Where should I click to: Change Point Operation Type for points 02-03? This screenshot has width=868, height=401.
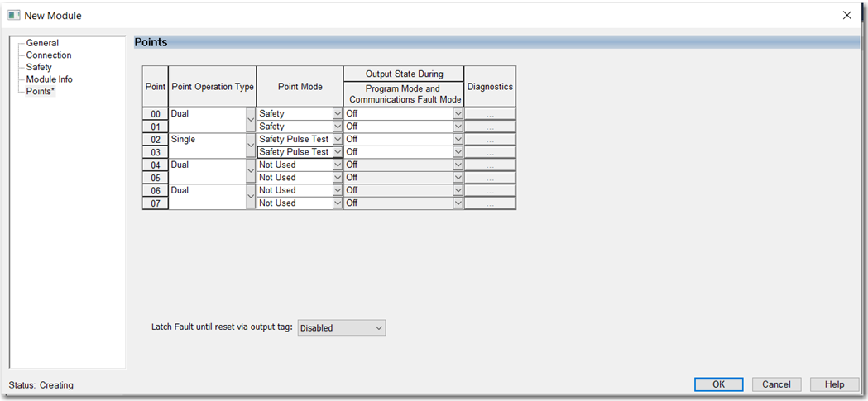pyautogui.click(x=251, y=146)
